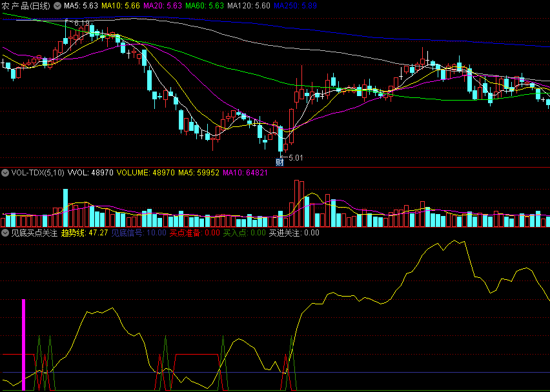The width and height of the screenshot is (550, 392).
Task: Select the MA250: 5.89 label
Action: pos(295,6)
